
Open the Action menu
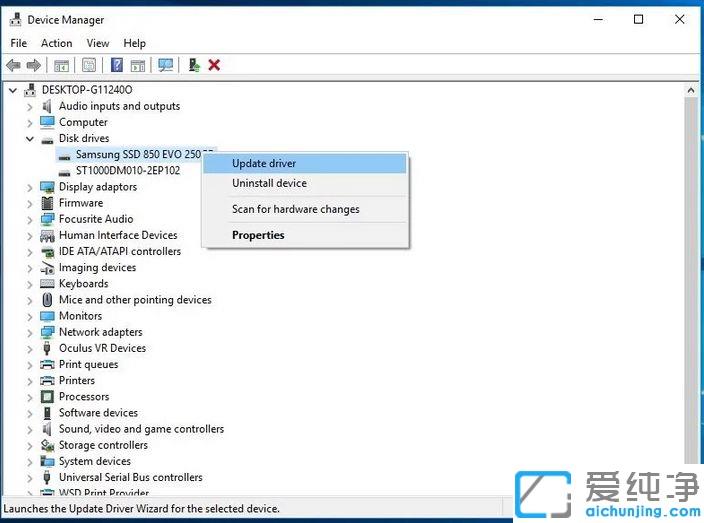click(x=56, y=43)
